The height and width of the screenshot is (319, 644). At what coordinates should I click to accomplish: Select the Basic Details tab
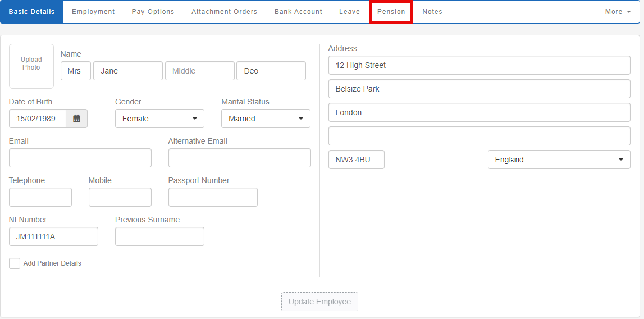[x=31, y=12]
